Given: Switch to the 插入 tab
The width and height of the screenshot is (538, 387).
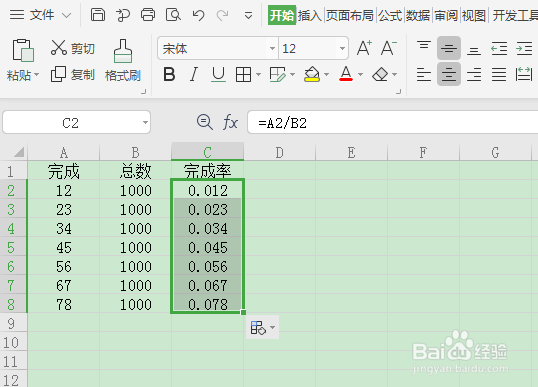Looking at the screenshot, I should [x=309, y=15].
